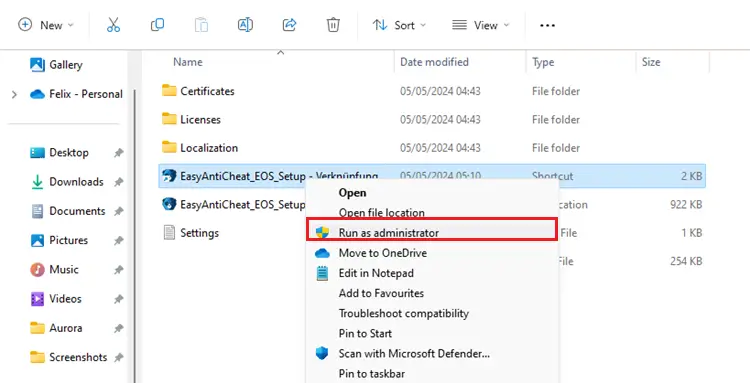Choose Scan with Microsoft Defender
The image size is (750, 383).
(x=414, y=354)
